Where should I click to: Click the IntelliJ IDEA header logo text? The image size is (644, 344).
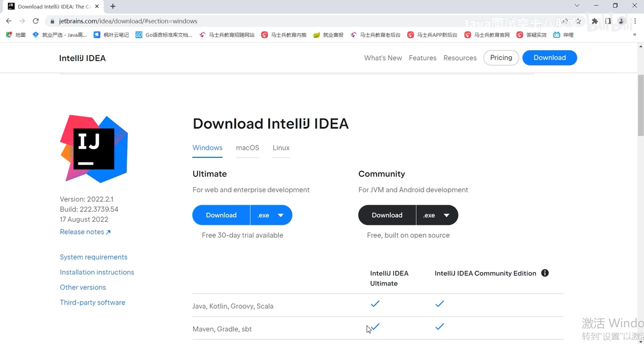[82, 58]
